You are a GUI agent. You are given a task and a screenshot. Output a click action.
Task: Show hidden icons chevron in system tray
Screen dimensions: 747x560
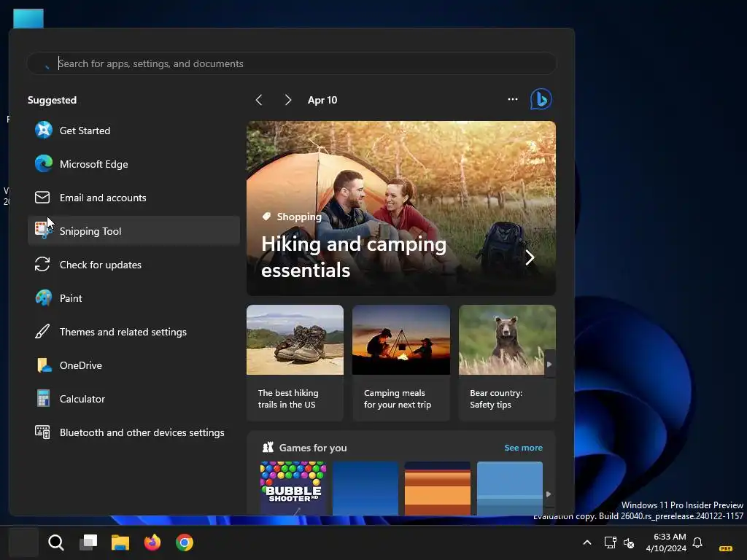(x=587, y=542)
